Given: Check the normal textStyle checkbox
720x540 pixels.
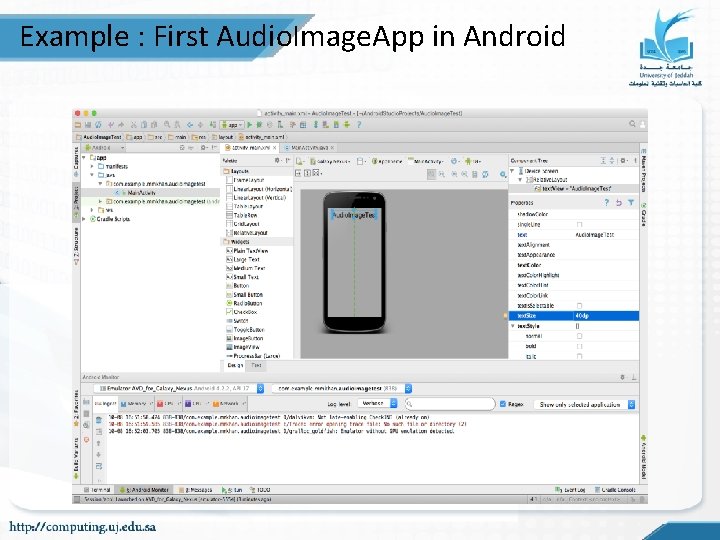Looking at the screenshot, I should pos(579,336).
